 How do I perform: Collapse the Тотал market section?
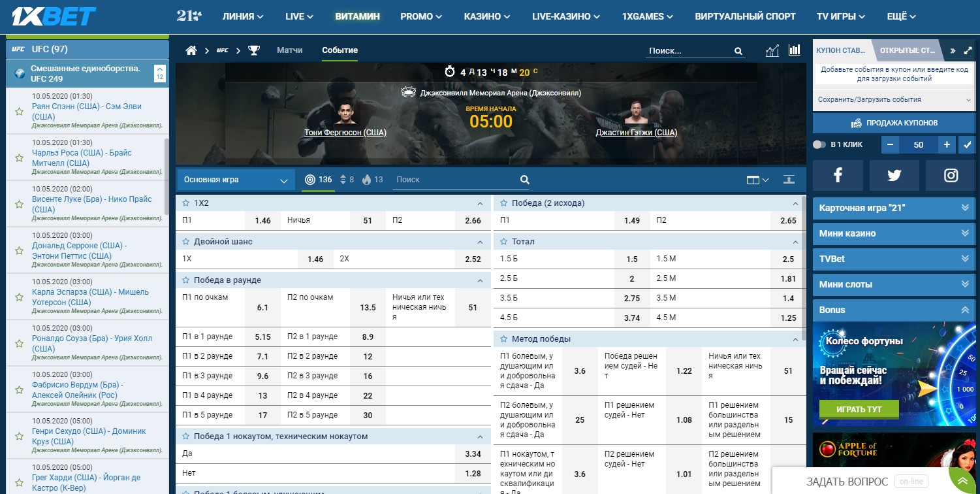[x=795, y=242]
